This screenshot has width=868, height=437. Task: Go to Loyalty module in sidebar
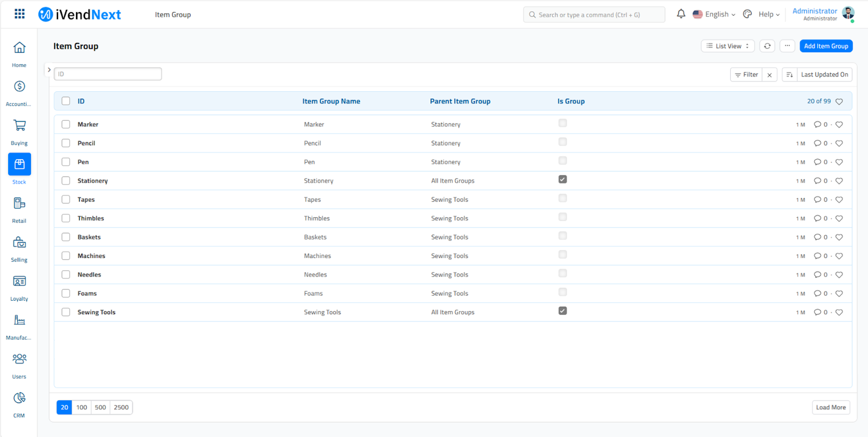click(x=20, y=282)
